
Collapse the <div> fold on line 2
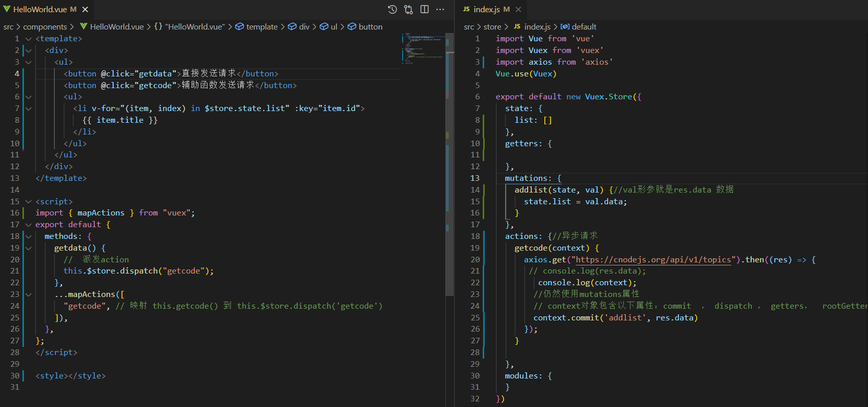pos(29,50)
